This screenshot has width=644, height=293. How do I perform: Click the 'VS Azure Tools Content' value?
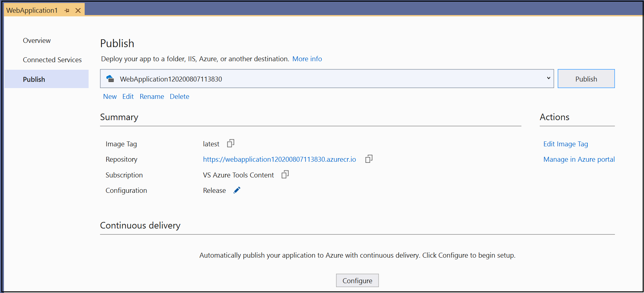pos(238,175)
